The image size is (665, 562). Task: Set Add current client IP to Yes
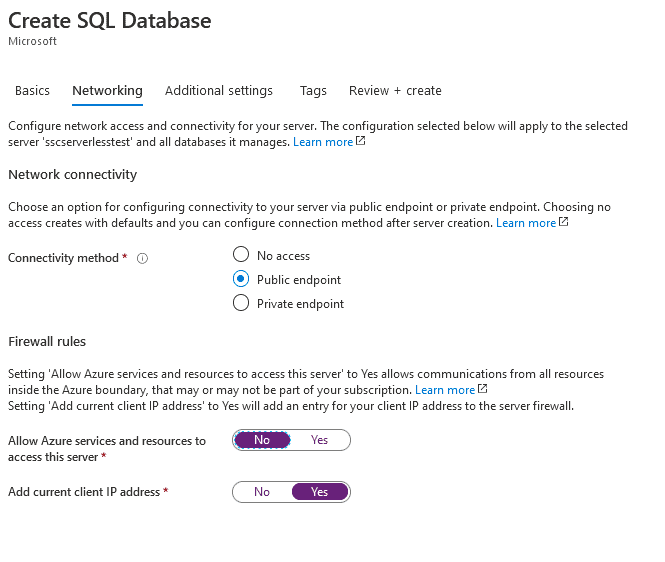click(x=319, y=492)
